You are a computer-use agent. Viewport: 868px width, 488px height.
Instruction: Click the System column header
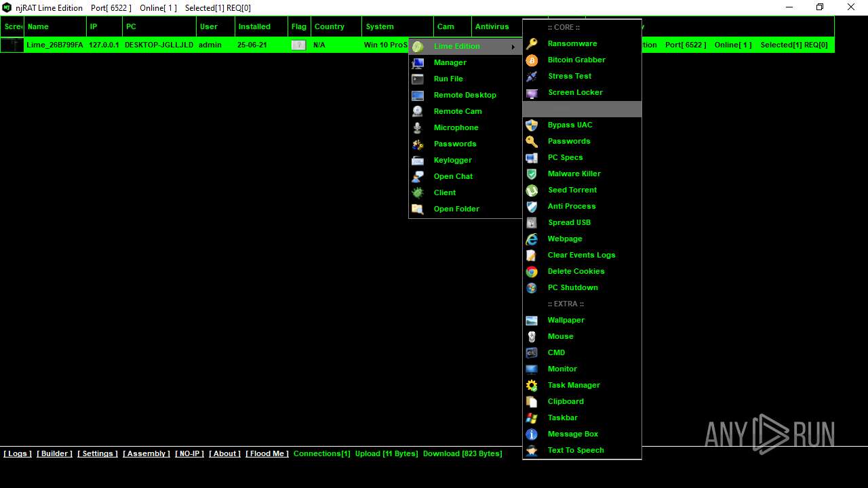pyautogui.click(x=397, y=26)
